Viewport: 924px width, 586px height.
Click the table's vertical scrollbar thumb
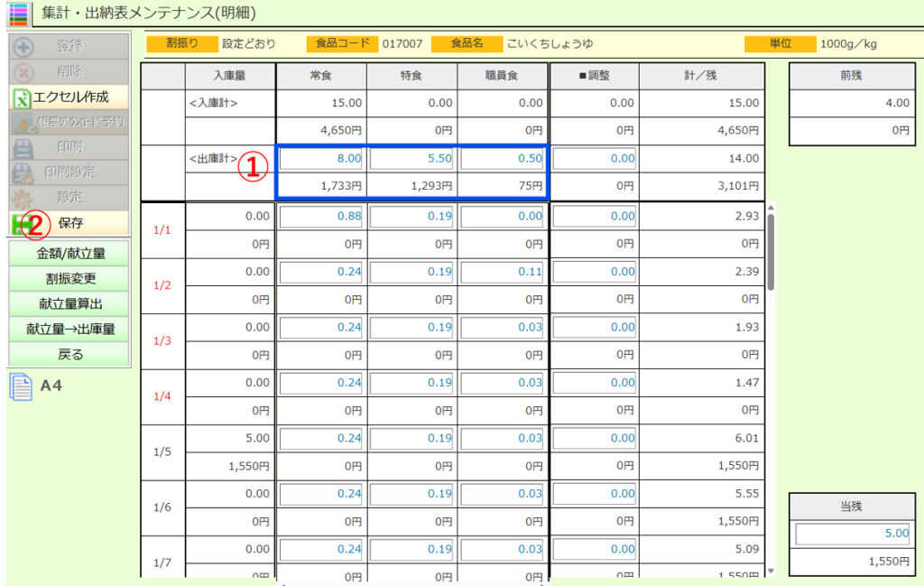coord(770,251)
